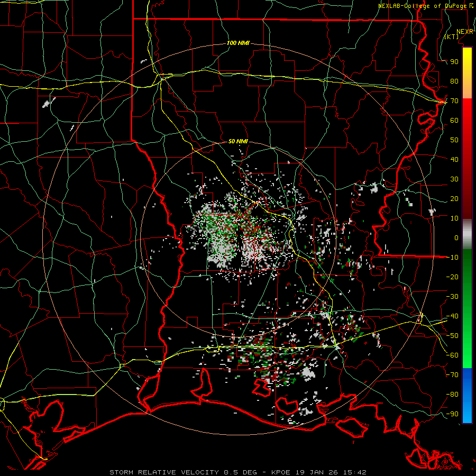The height and width of the screenshot is (476, 476).
Task: Click the 50 value on velocity scale
Action: (454, 140)
